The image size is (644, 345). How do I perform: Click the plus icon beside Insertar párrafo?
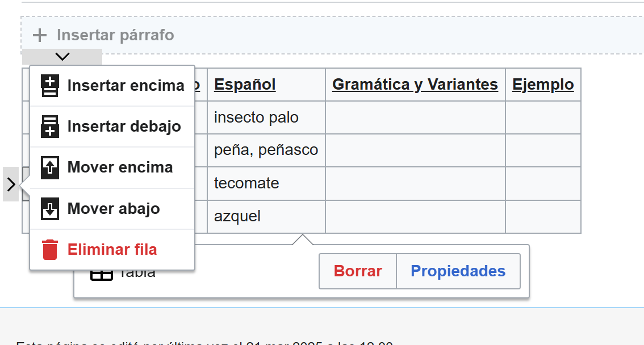click(x=39, y=35)
